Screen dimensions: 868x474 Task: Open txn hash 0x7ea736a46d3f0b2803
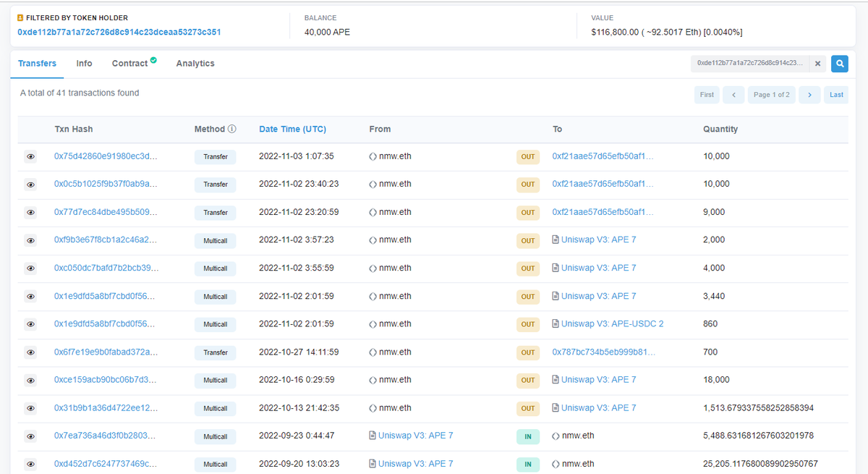[106, 436]
